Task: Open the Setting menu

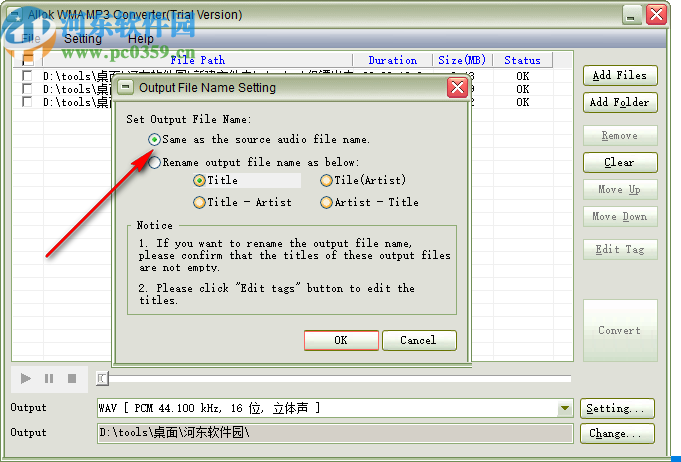Action: 83,39
